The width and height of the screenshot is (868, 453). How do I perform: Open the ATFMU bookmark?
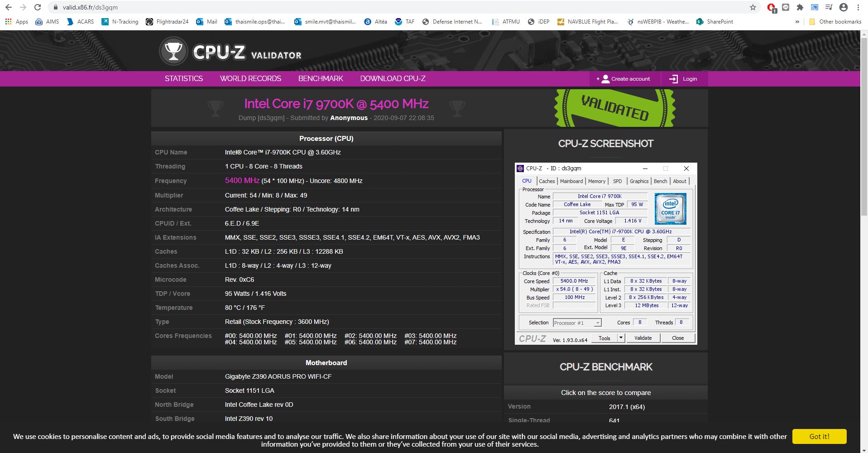point(506,21)
